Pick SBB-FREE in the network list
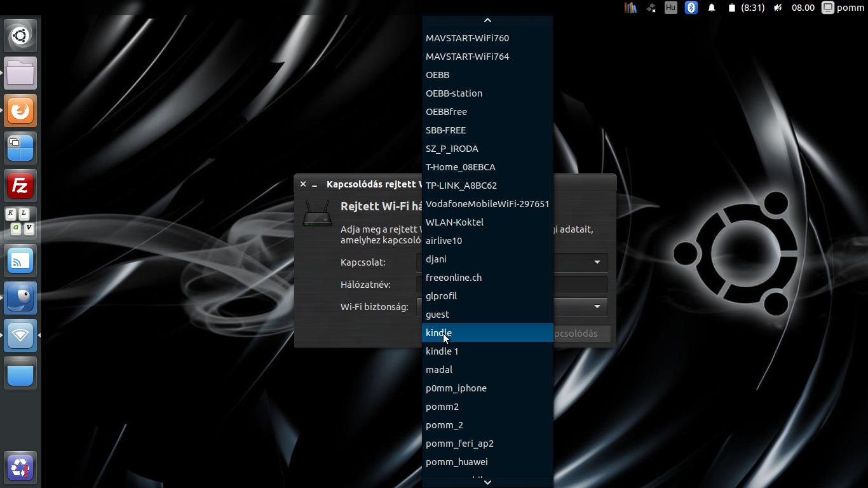The height and width of the screenshot is (488, 868). click(x=488, y=130)
